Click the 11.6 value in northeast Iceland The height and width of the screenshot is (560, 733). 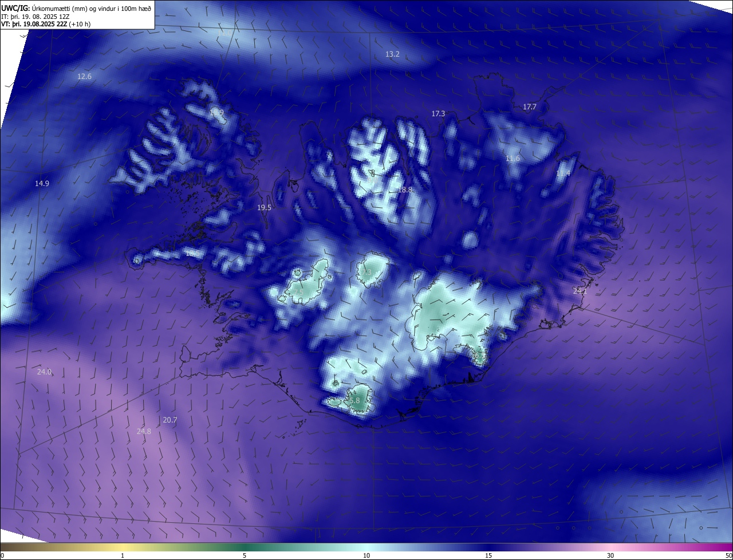coord(513,159)
